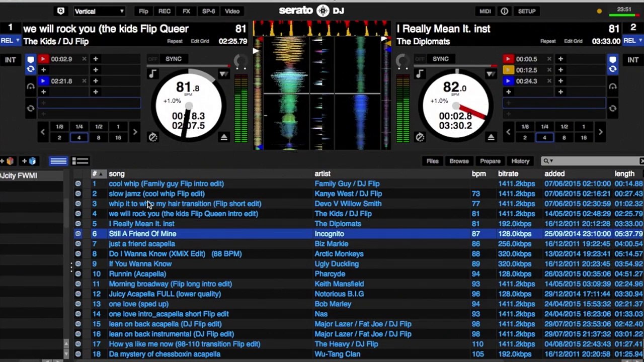Click the left deck slip/quantize icon below music note
Viewport: 644px width, 362px height.
(x=152, y=137)
